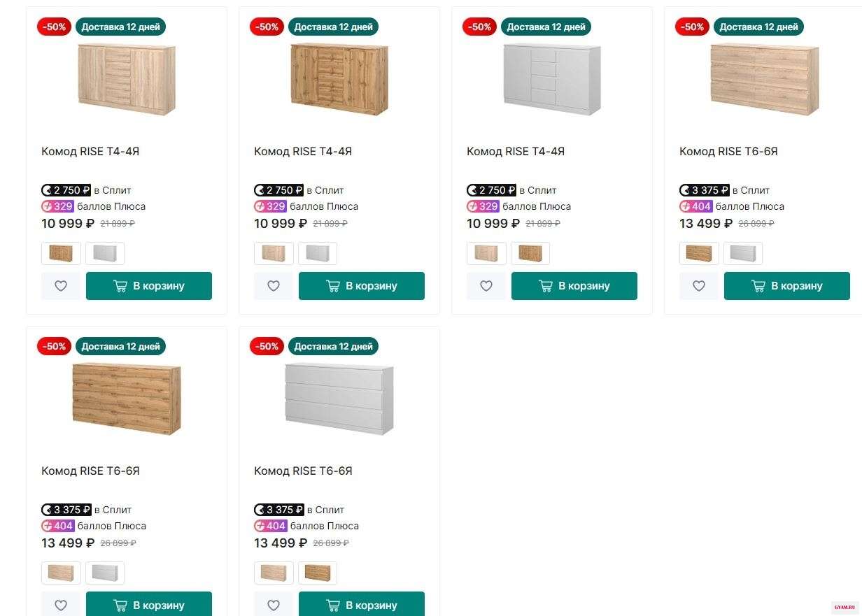Add light oak RISE T4-4Я to cart
This screenshot has width=862, height=616.
pyautogui.click(x=149, y=286)
